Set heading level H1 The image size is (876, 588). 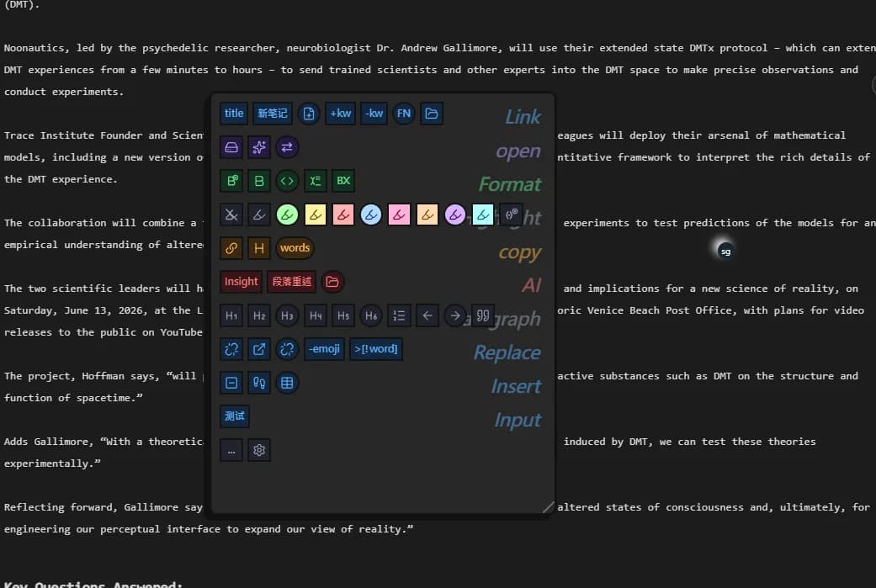(x=231, y=315)
